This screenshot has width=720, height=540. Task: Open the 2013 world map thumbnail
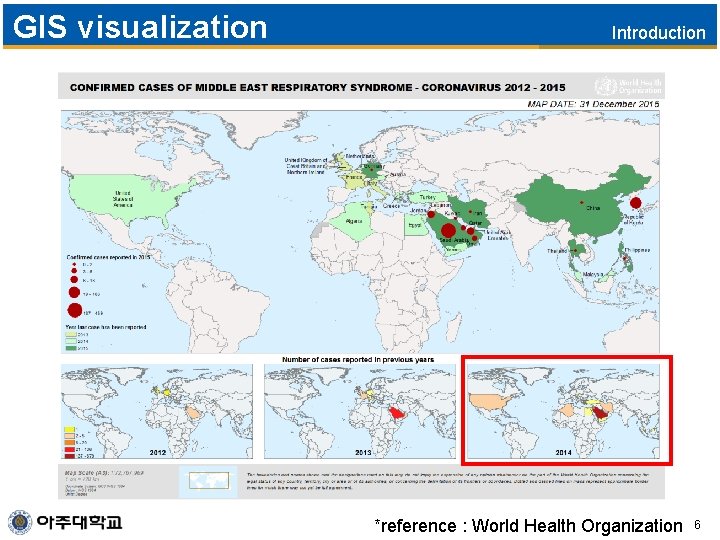[360, 411]
